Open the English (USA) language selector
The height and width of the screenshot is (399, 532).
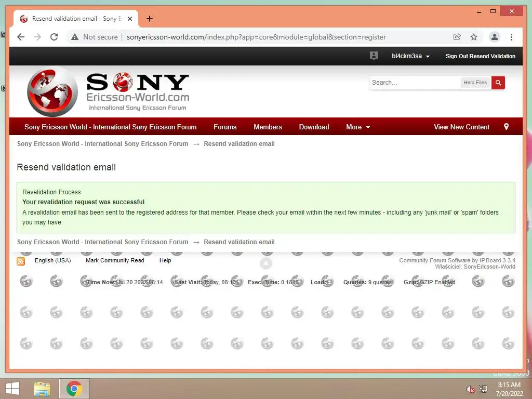pos(53,260)
